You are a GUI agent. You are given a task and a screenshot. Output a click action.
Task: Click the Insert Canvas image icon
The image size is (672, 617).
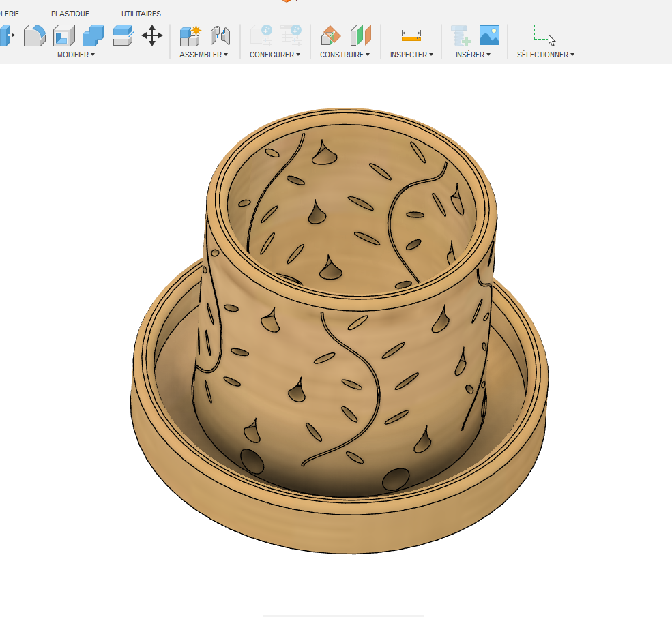tap(489, 35)
